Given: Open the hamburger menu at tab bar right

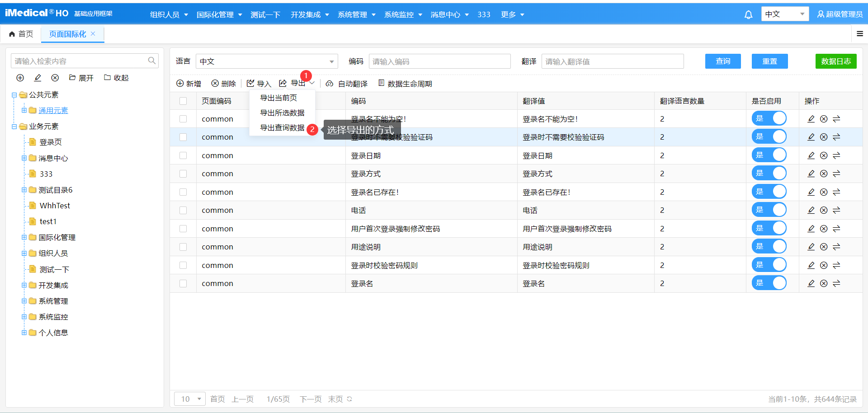Looking at the screenshot, I should (x=860, y=33).
